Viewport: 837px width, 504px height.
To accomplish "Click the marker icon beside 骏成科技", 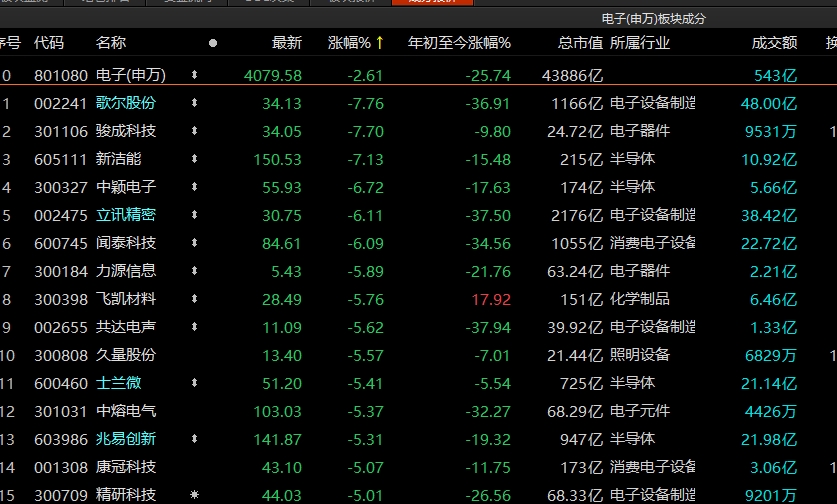I will tap(194, 131).
